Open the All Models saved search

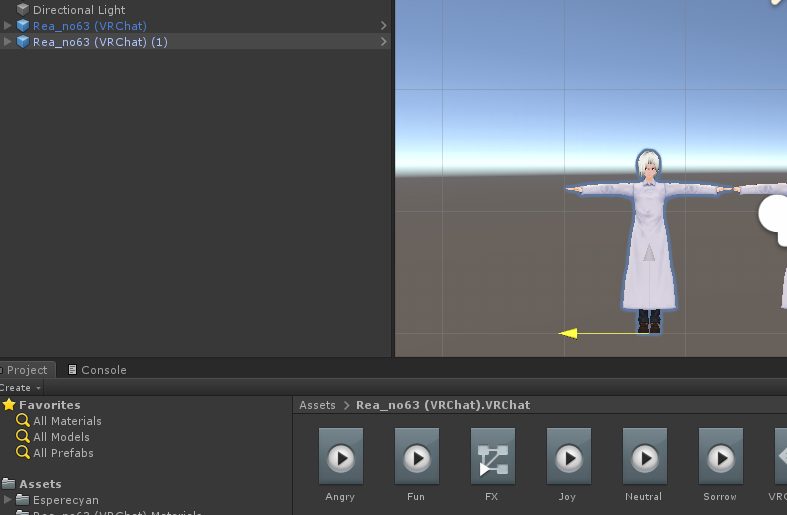pyautogui.click(x=61, y=437)
